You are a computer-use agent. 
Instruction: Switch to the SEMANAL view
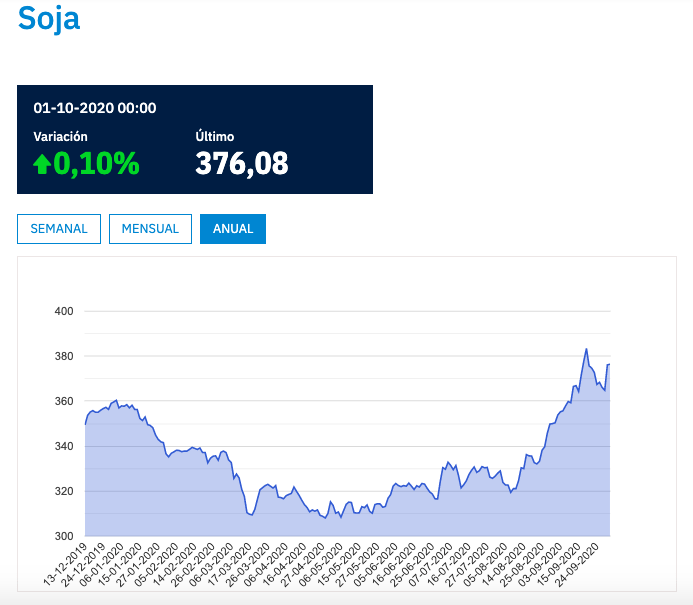tap(59, 229)
